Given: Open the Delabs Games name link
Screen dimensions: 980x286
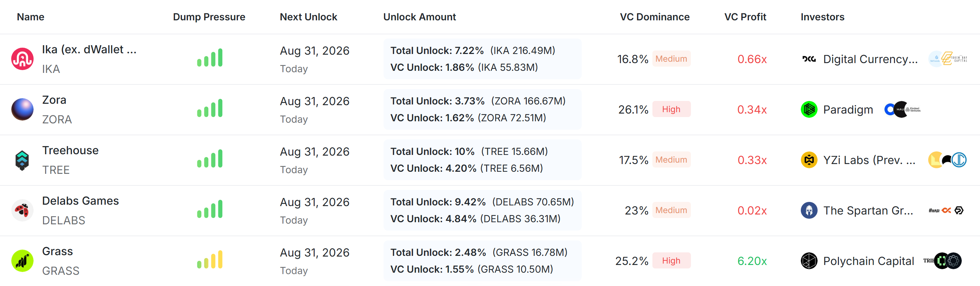Looking at the screenshot, I should 80,201.
